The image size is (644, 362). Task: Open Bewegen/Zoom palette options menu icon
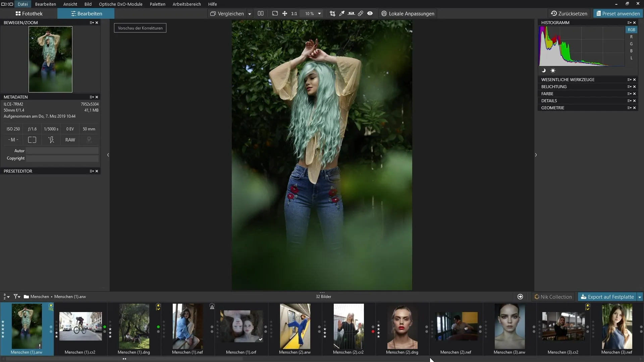(92, 22)
